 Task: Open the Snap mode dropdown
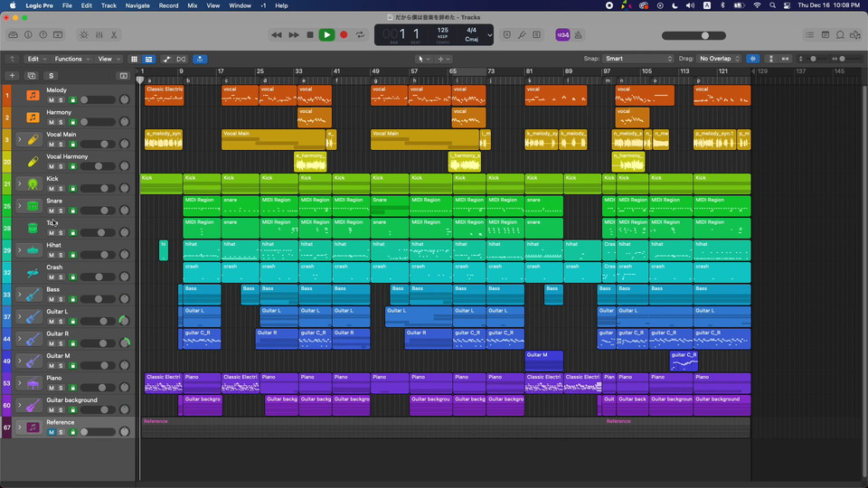click(639, 59)
